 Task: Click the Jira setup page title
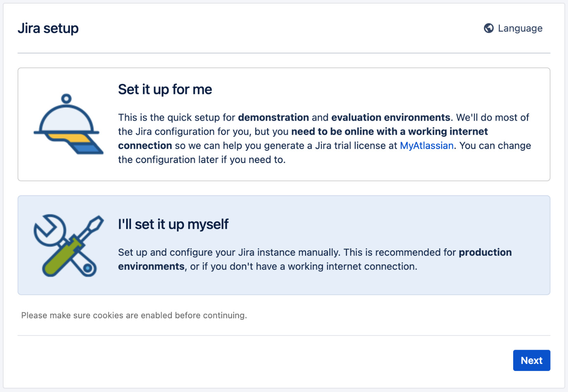pos(48,28)
